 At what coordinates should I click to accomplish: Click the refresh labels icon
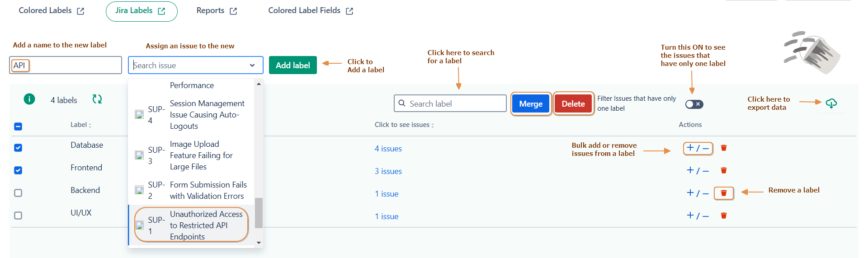click(97, 99)
